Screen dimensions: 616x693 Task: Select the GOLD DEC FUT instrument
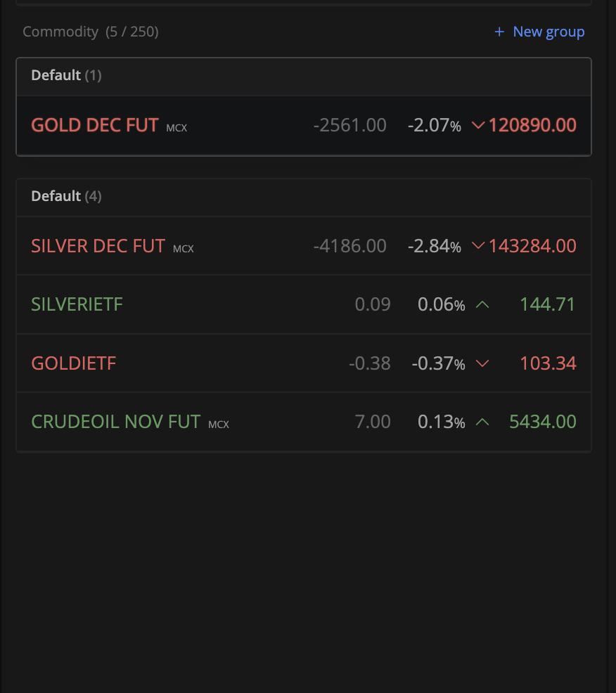[x=94, y=126]
